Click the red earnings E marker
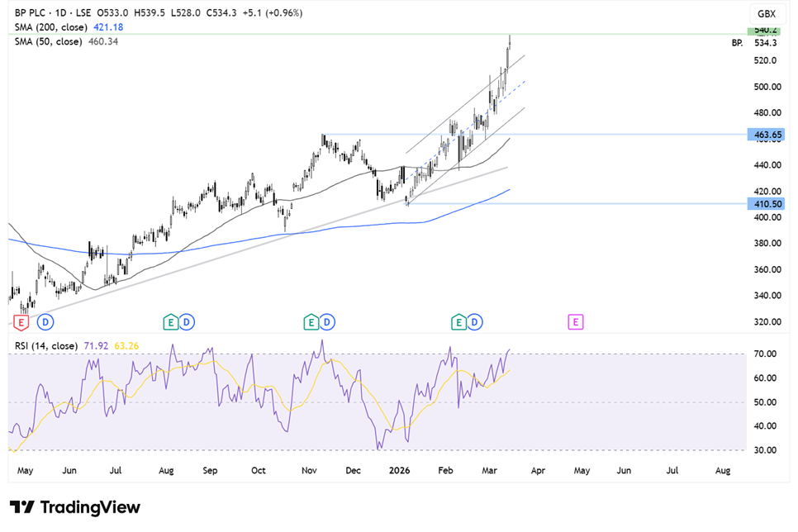 click(21, 322)
